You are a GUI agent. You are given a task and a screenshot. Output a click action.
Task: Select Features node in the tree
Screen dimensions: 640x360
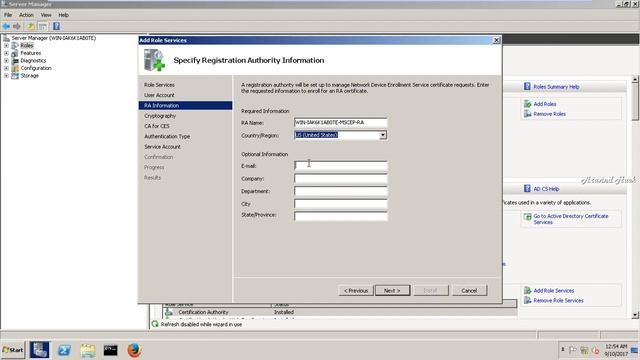(x=31, y=53)
